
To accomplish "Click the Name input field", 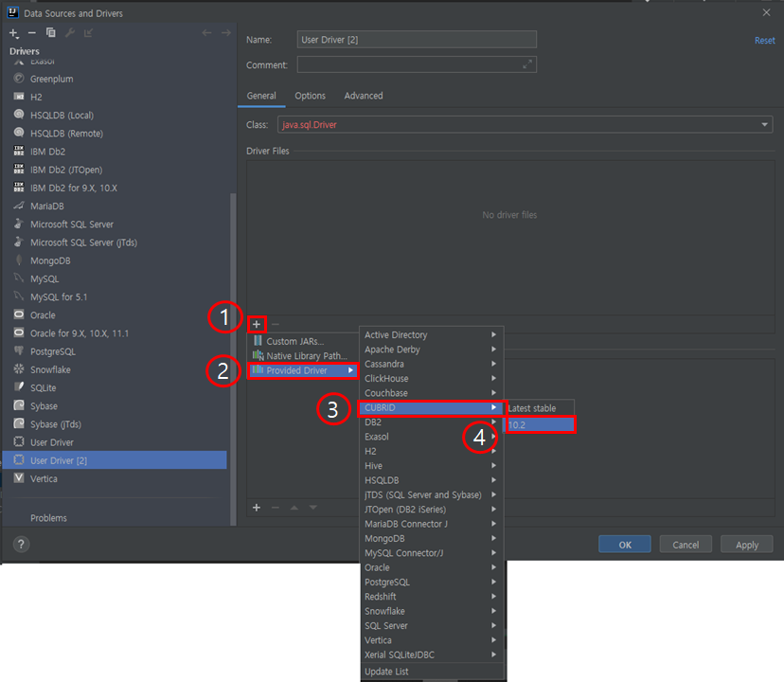I will coord(417,40).
